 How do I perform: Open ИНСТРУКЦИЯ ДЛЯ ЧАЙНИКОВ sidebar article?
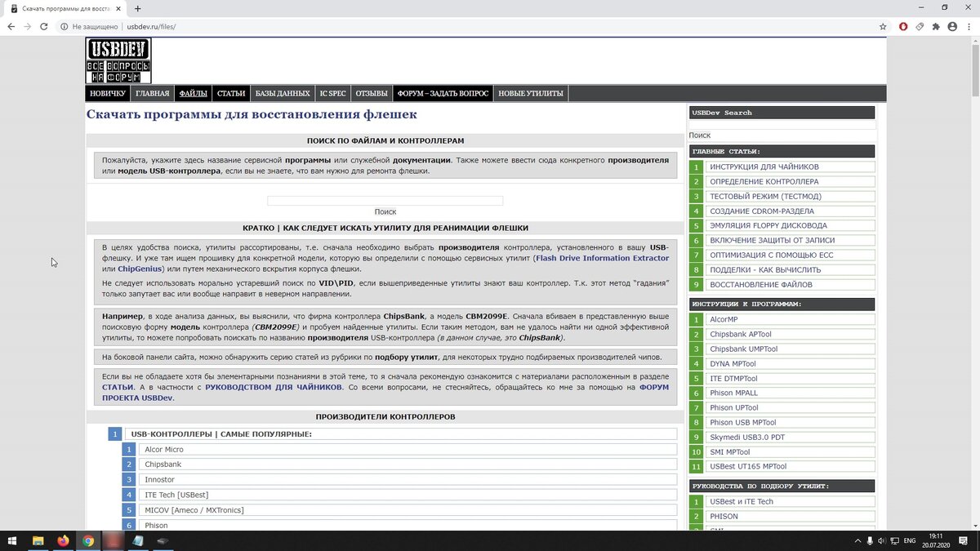[790, 167]
